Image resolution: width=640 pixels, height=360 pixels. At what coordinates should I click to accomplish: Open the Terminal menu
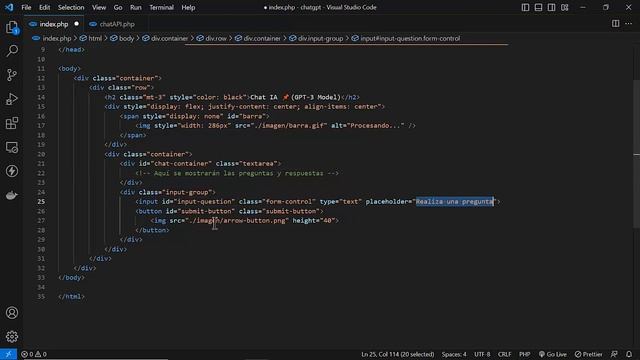coord(161,7)
